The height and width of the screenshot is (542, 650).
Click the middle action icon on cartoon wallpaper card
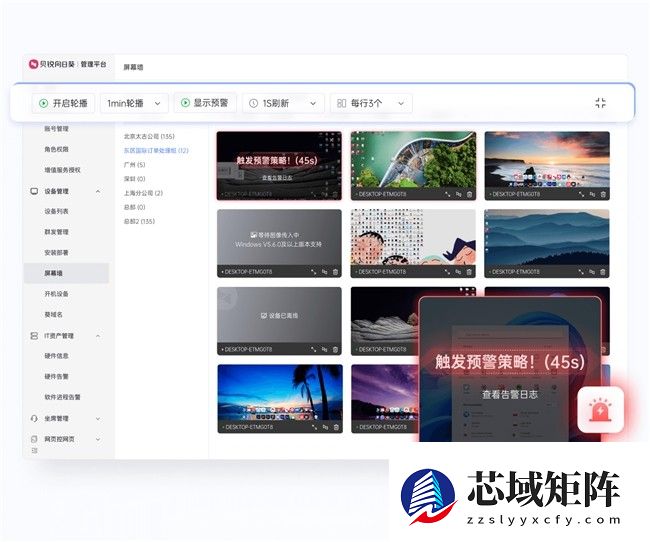458,272
